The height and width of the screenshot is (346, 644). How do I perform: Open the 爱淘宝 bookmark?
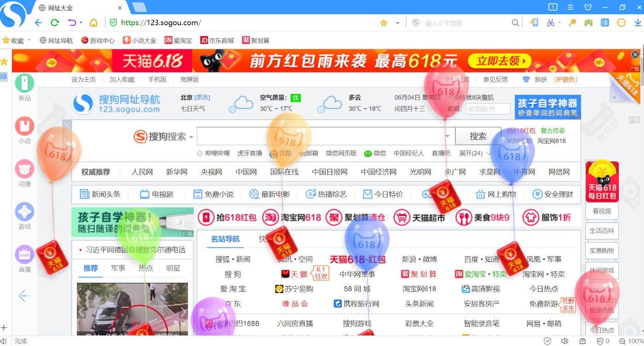click(x=178, y=40)
